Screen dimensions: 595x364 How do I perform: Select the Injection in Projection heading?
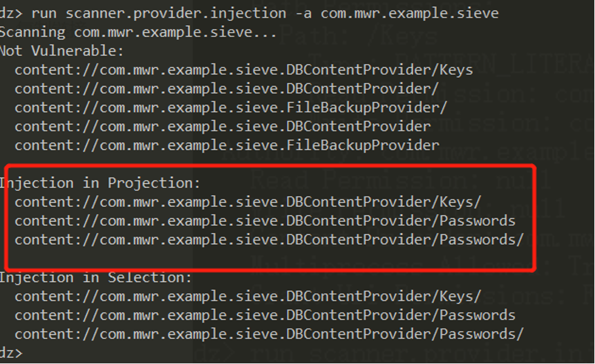coord(100,183)
